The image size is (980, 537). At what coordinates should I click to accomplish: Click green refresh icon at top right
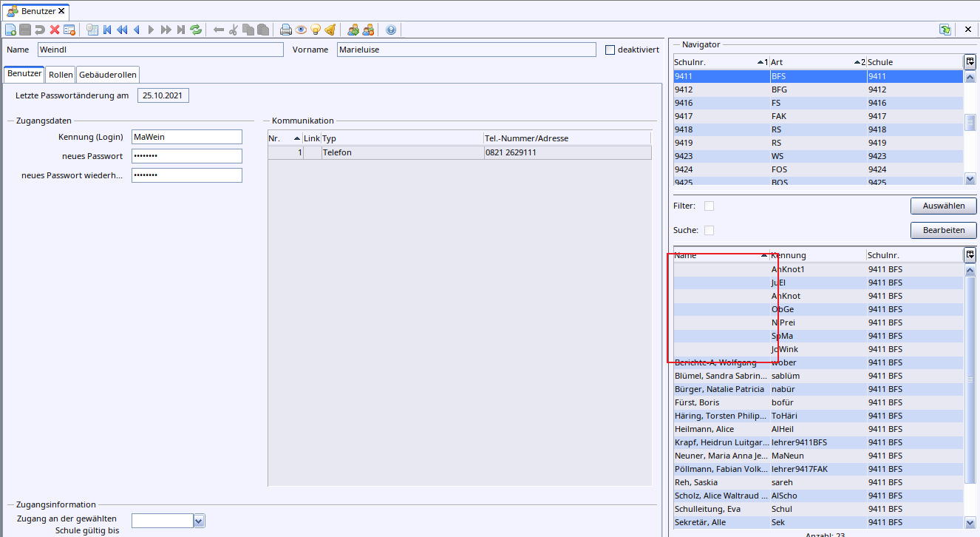(945, 30)
